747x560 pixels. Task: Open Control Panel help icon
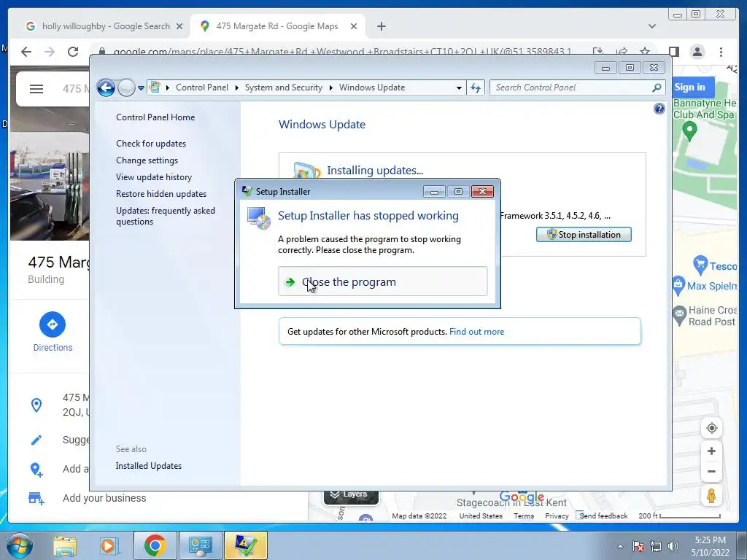coord(659,109)
